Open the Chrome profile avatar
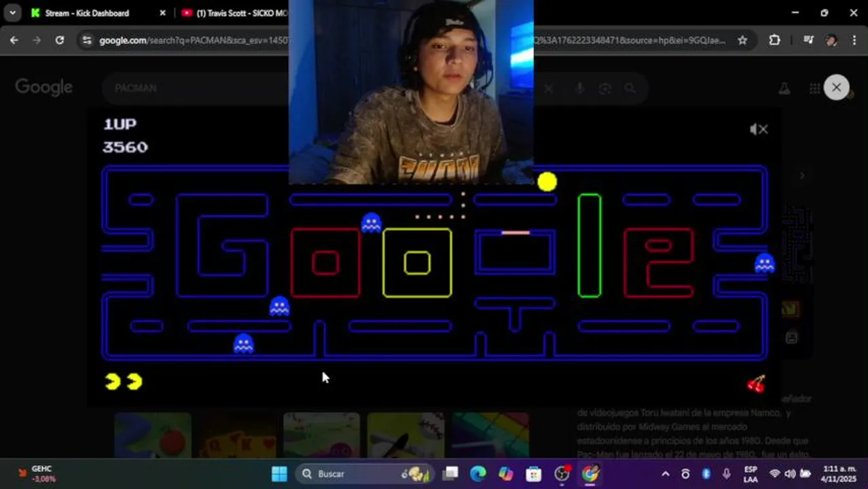The width and height of the screenshot is (868, 489). click(x=831, y=40)
